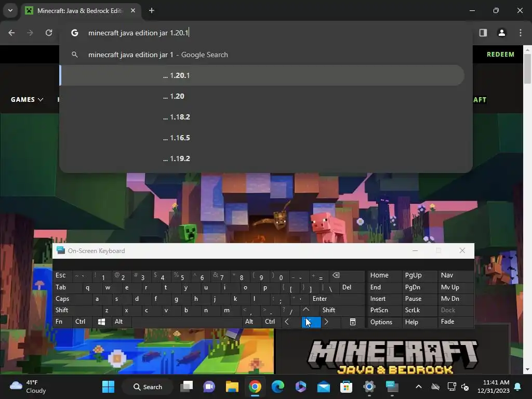Image resolution: width=532 pixels, height=399 pixels.
Task: Toggle the Fn key on on-screen keyboard
Action: tap(62, 322)
